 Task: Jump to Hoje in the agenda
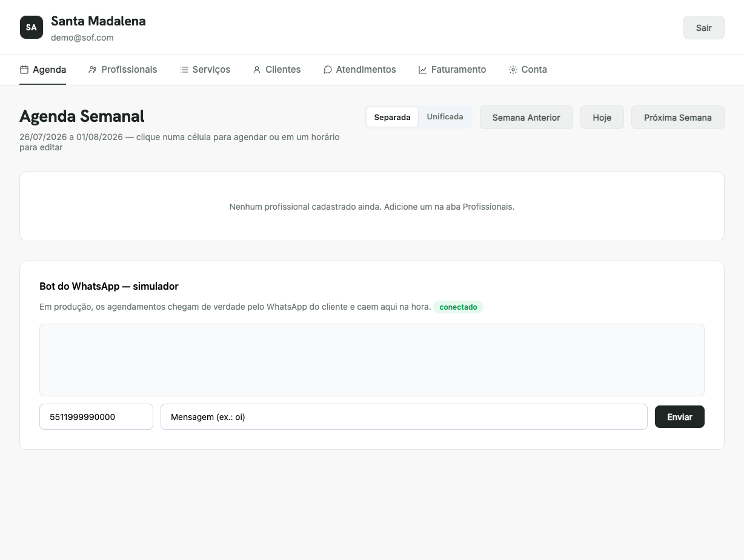coord(602,118)
